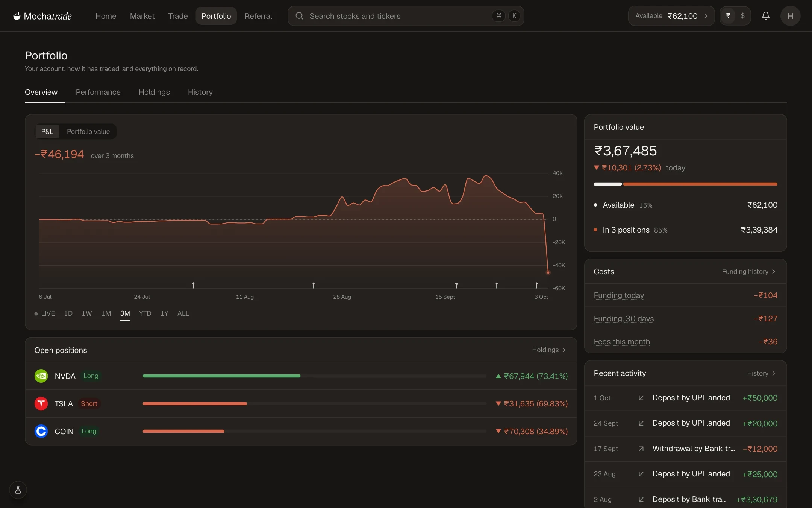This screenshot has height=508, width=812.
Task: Click the COIN logo icon
Action: point(41,431)
